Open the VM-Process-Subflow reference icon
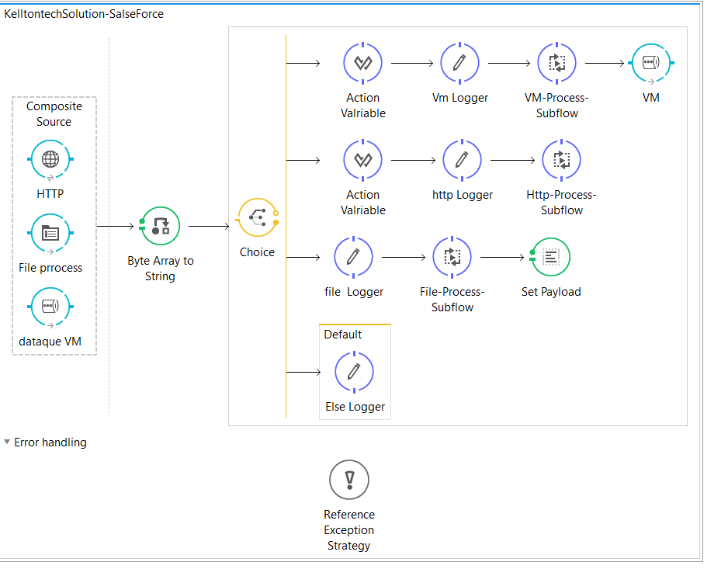Image resolution: width=728 pixels, height=569 pixels. click(x=557, y=63)
